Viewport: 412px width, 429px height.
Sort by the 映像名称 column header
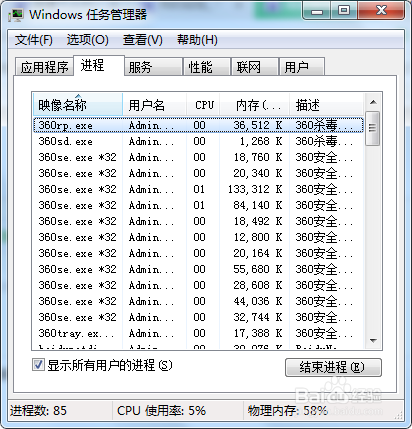[78, 105]
